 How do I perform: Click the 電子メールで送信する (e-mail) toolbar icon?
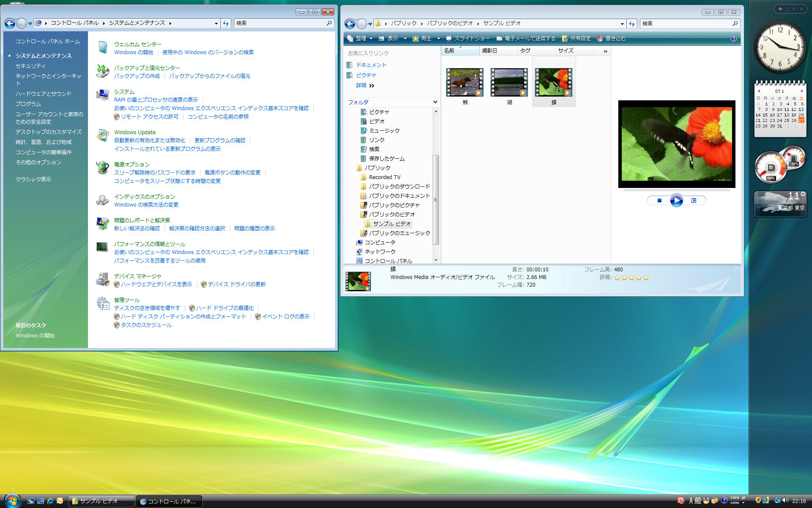point(528,39)
